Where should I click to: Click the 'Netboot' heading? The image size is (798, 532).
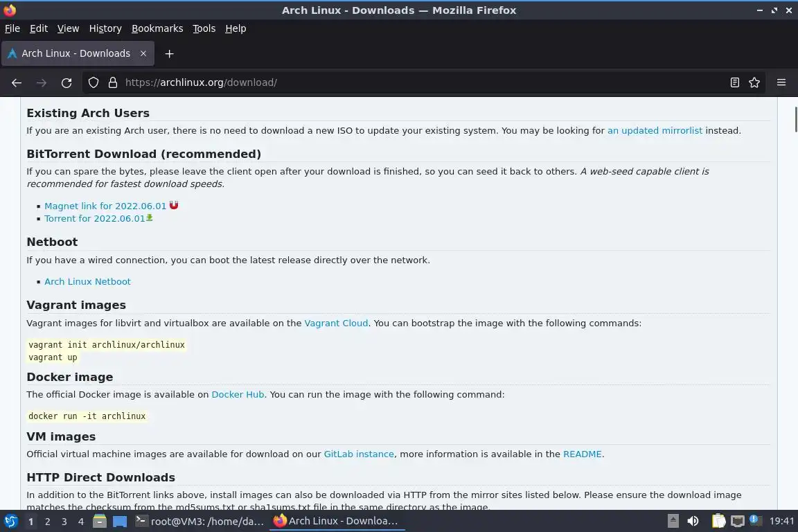pyautogui.click(x=52, y=242)
